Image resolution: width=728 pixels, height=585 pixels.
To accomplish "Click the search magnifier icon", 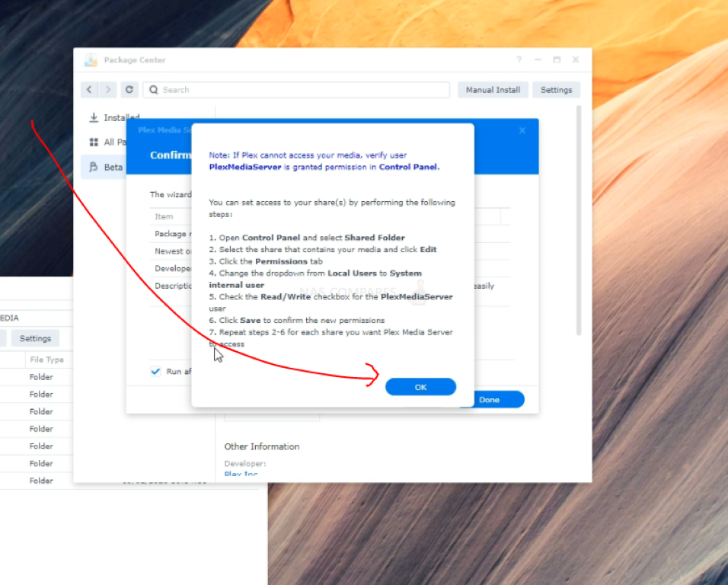I will click(x=154, y=90).
